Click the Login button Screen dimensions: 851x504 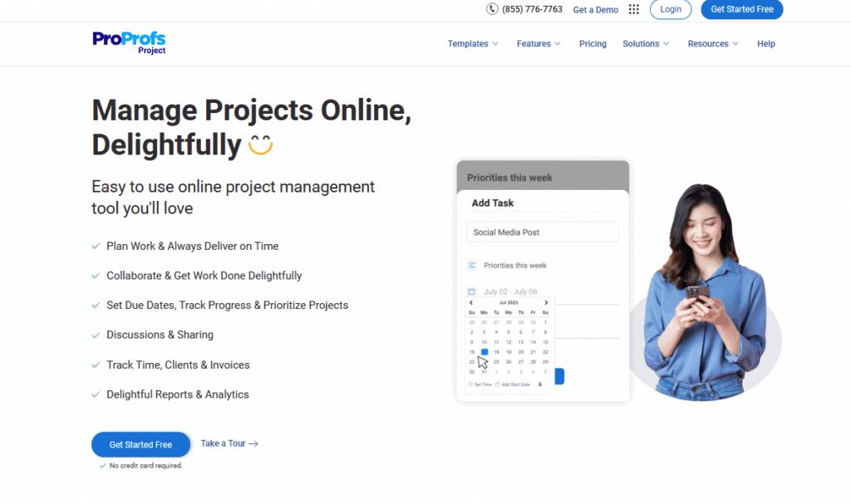point(671,10)
